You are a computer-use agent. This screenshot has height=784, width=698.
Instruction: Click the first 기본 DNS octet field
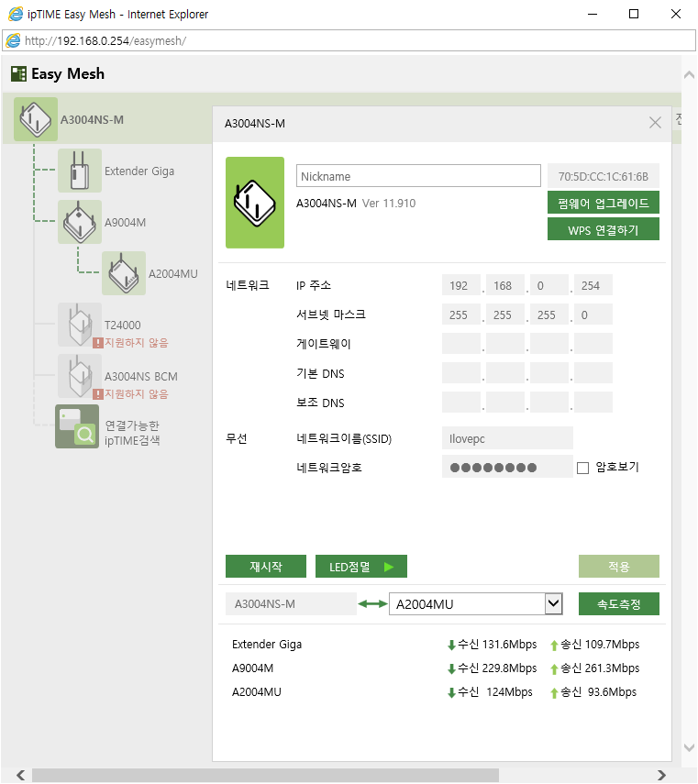tap(461, 373)
